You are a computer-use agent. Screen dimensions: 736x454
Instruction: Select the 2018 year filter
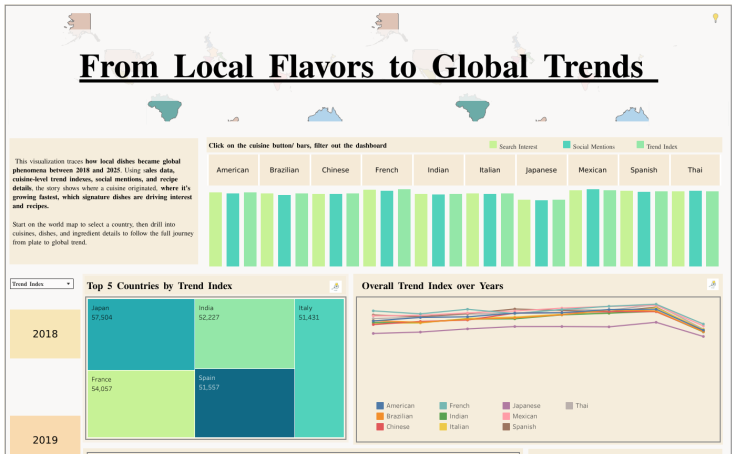(x=45, y=334)
